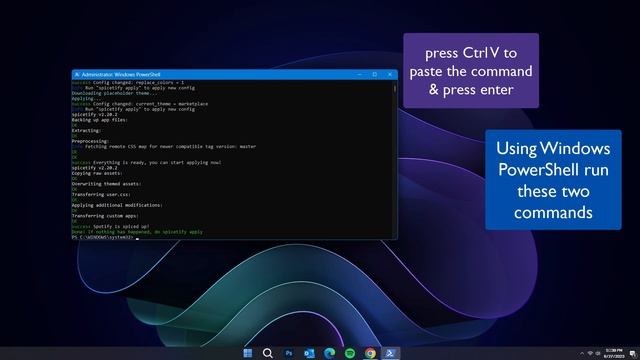Screen dimensions: 640x360
Task: Minimize the PowerShell window
Action: point(360,75)
